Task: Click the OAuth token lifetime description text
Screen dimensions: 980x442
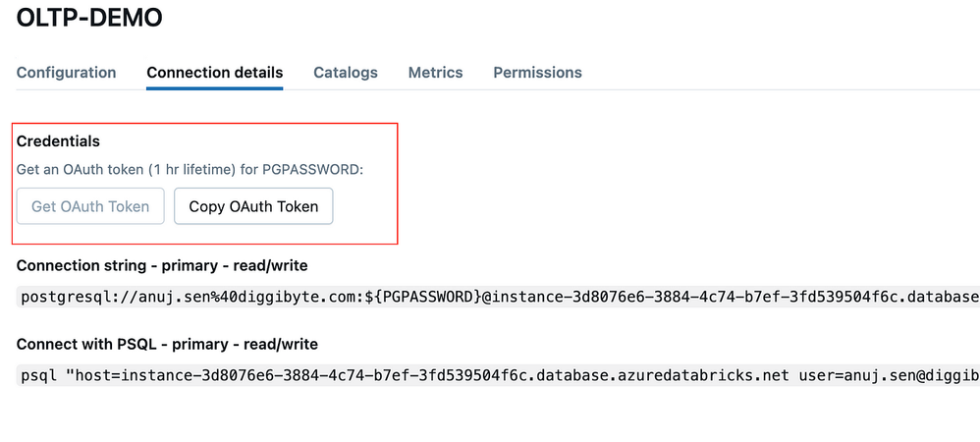Action: tap(190, 170)
